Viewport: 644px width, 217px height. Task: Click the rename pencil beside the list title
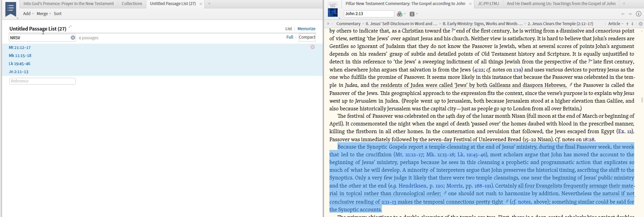(70, 27)
